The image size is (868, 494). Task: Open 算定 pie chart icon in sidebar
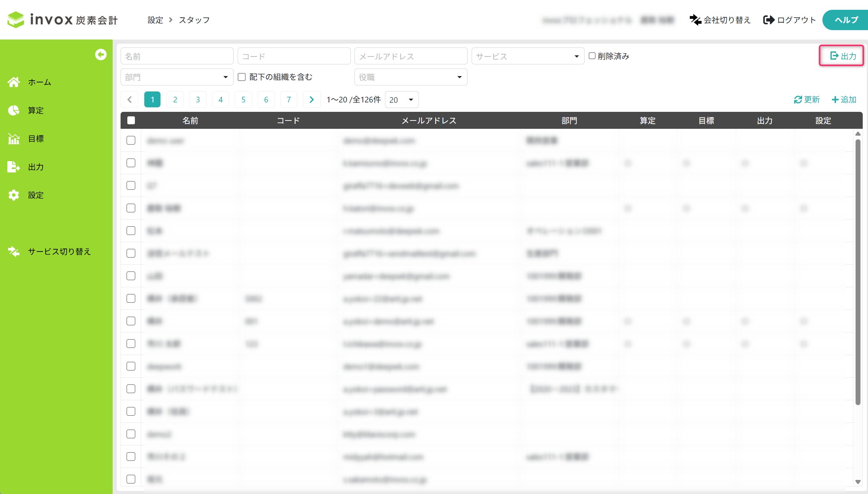14,110
